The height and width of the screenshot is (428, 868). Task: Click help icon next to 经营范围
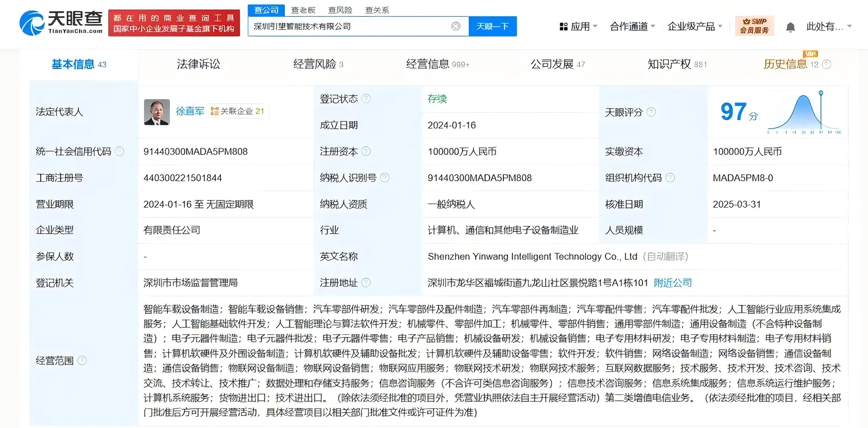(82, 361)
